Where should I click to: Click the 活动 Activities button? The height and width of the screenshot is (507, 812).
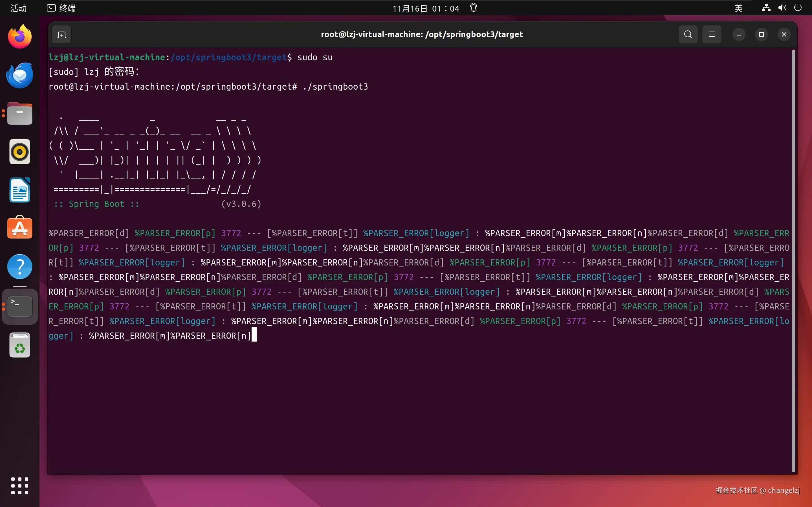pos(18,8)
